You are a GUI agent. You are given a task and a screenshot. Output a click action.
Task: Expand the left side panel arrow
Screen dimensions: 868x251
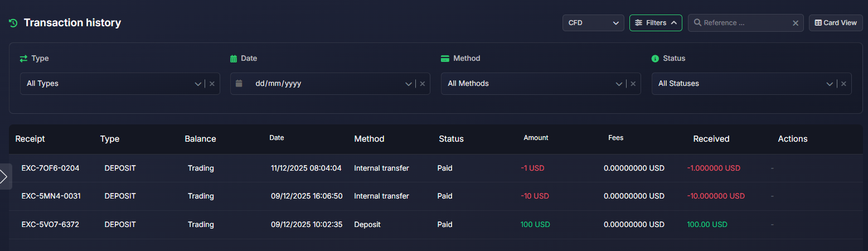(x=4, y=176)
